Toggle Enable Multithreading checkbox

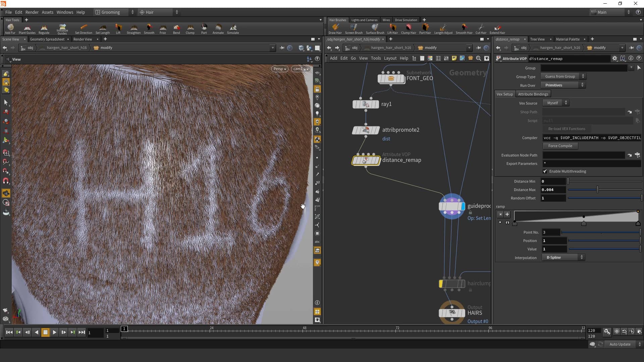coord(545,171)
